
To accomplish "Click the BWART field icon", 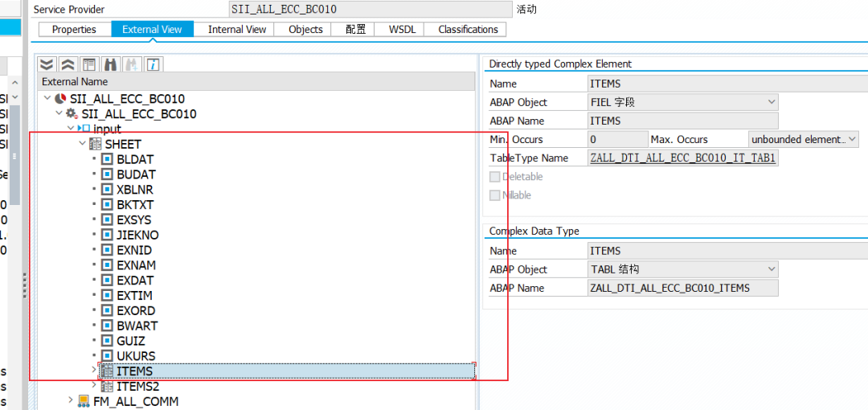I will (107, 326).
